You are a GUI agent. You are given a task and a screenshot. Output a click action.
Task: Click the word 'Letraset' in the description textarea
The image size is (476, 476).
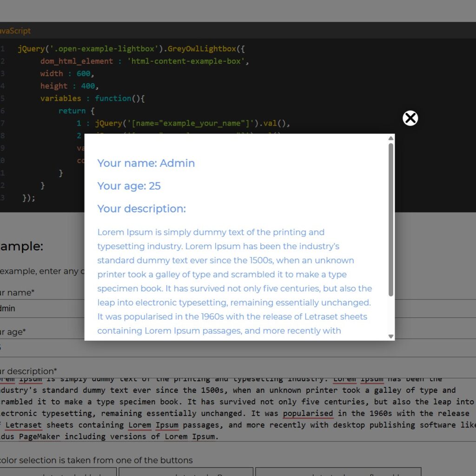click(23, 425)
